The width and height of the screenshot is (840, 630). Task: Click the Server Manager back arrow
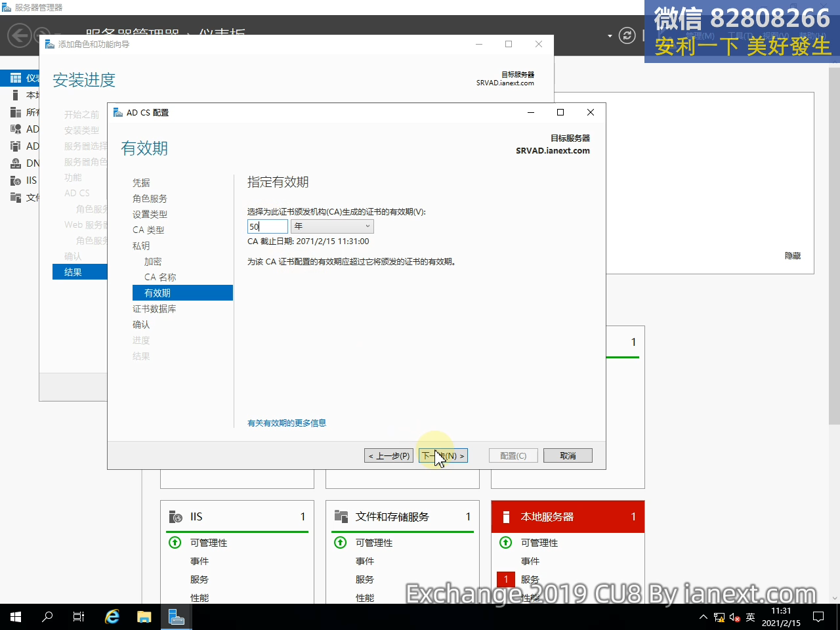point(20,35)
